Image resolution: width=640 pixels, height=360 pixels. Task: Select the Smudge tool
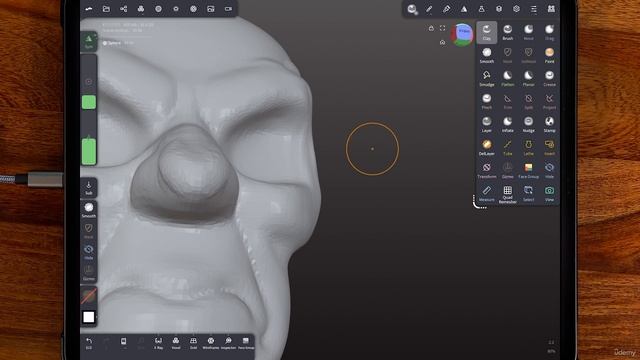click(x=487, y=78)
